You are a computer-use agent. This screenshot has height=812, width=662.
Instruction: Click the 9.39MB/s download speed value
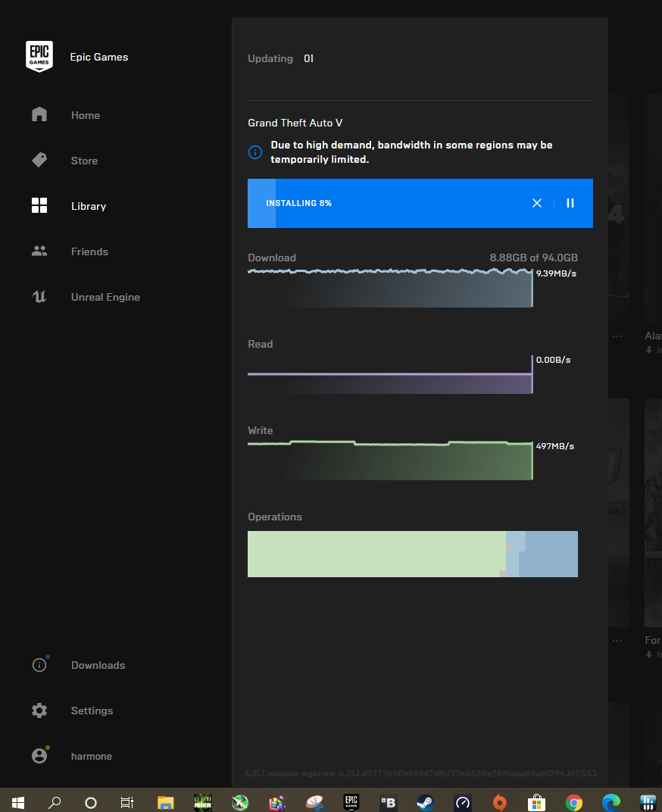pyautogui.click(x=556, y=273)
